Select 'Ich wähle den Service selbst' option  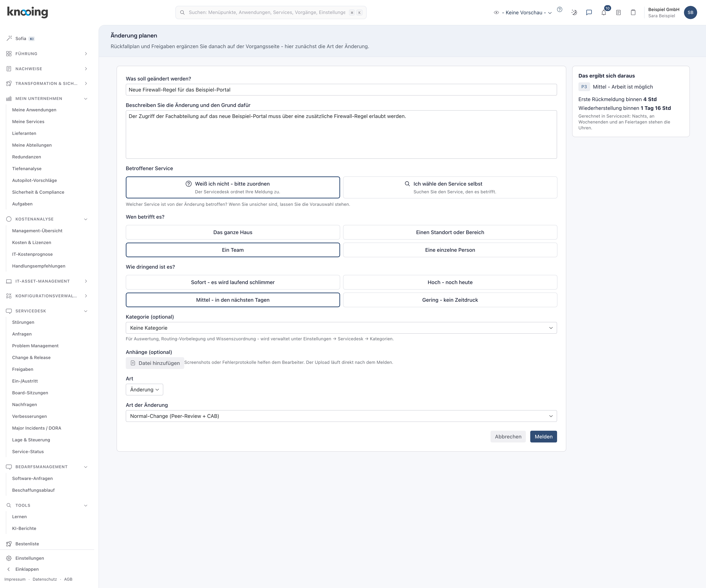[450, 187]
